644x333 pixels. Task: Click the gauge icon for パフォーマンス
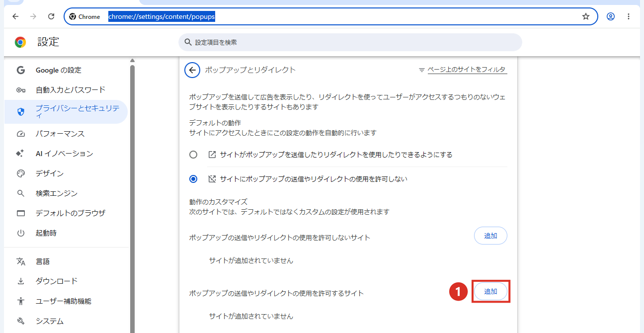pyautogui.click(x=20, y=134)
